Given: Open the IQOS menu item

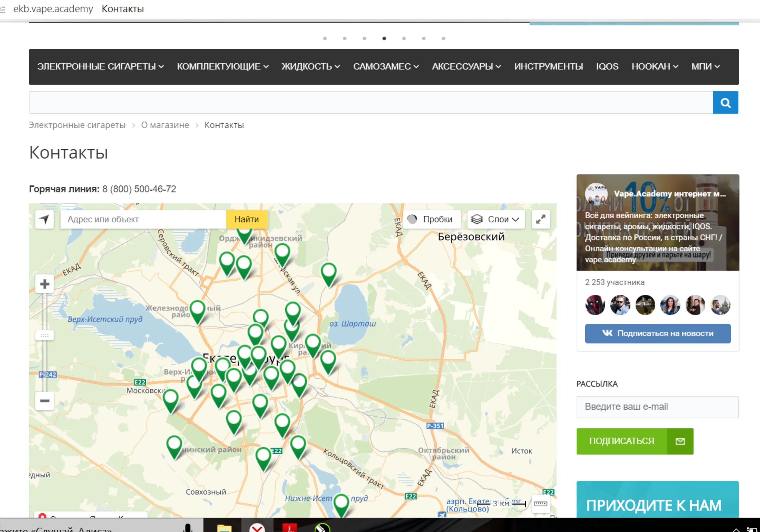Looking at the screenshot, I should coord(607,66).
